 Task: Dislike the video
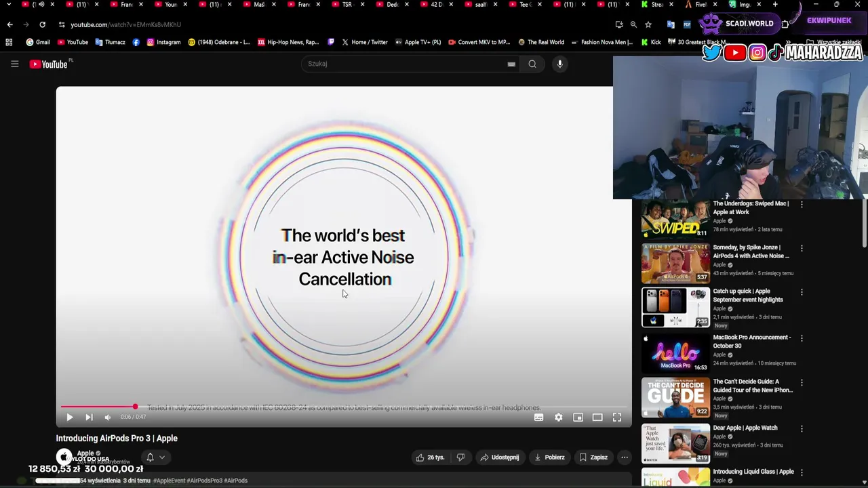[460, 457]
